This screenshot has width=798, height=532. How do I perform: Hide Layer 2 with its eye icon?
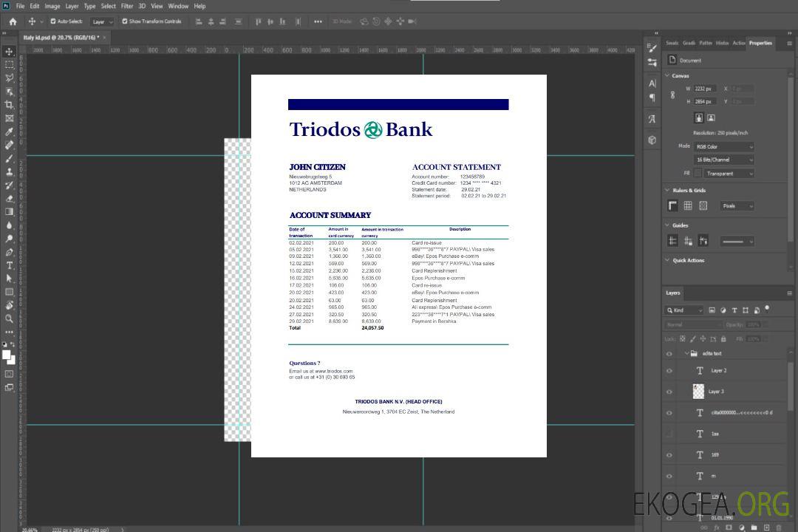tap(669, 371)
